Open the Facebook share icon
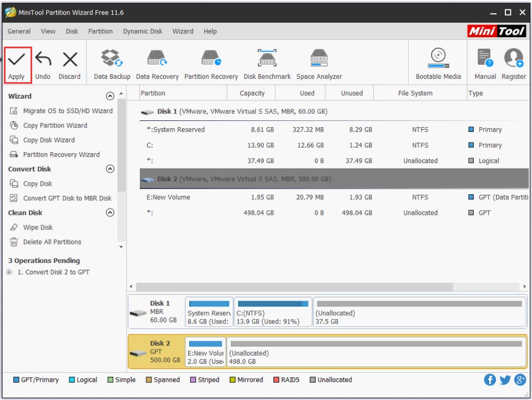The height and width of the screenshot is (400, 532). click(490, 379)
